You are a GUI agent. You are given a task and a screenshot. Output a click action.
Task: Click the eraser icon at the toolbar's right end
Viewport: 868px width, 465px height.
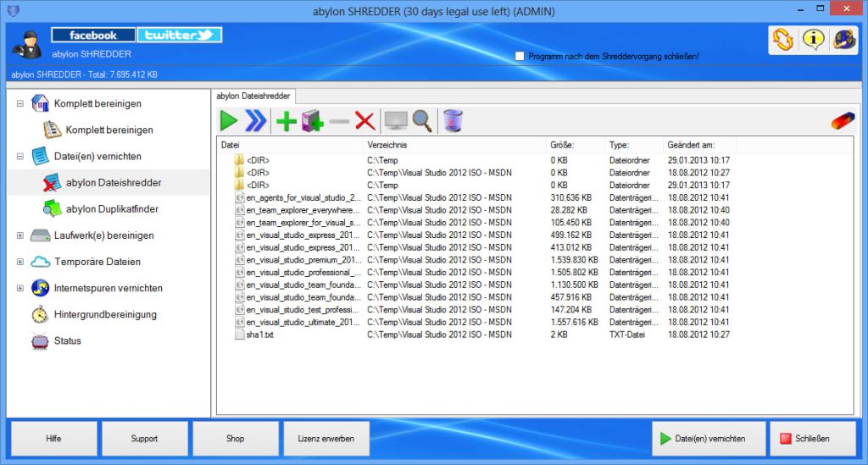[843, 120]
